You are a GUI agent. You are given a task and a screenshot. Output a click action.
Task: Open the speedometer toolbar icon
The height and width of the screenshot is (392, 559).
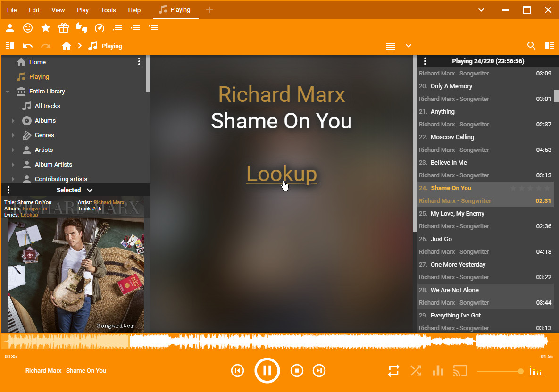[100, 28]
